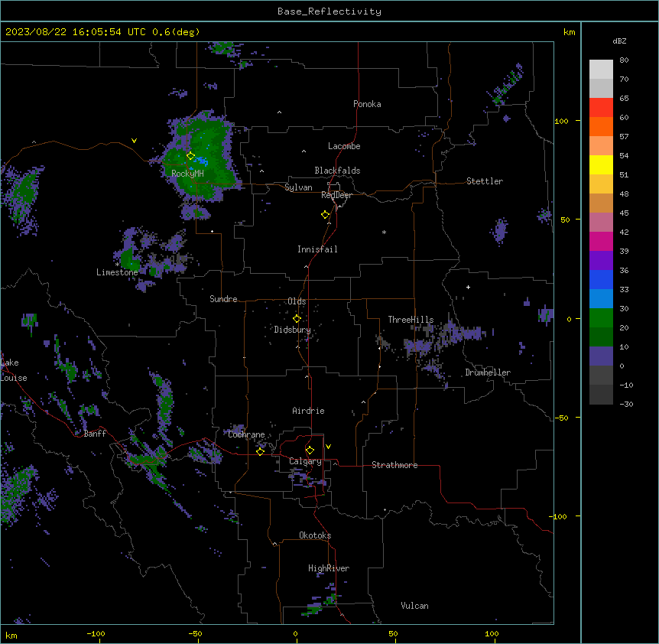Click the Sundre town label

pyautogui.click(x=223, y=299)
